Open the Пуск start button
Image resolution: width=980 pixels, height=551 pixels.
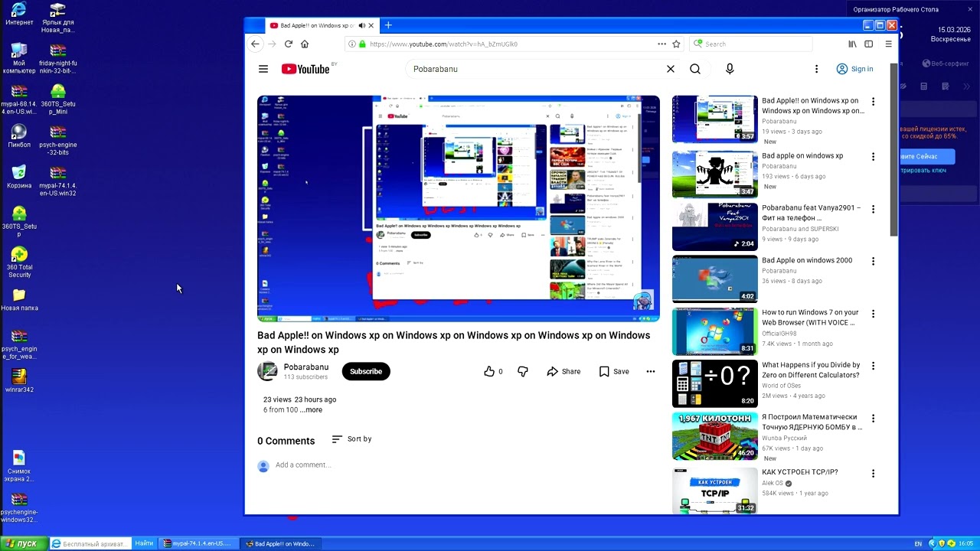tap(21, 543)
